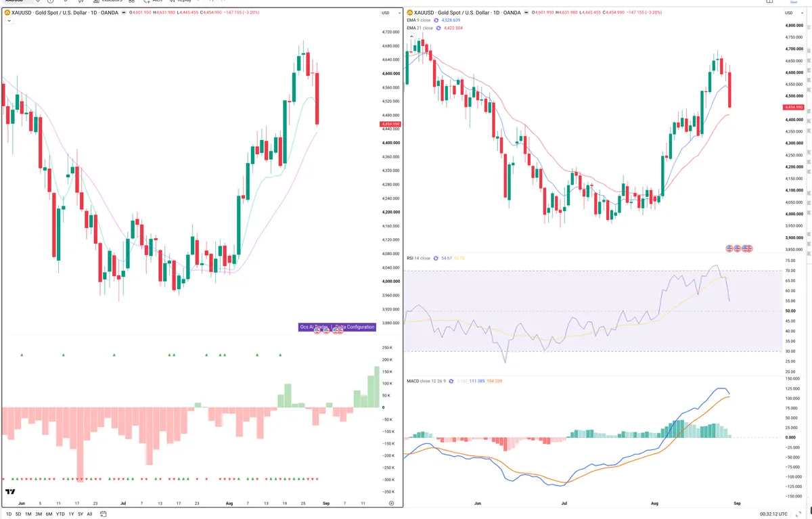Click the 75.00 label on the RSI axis
This screenshot has width=812, height=519.
(x=791, y=261)
